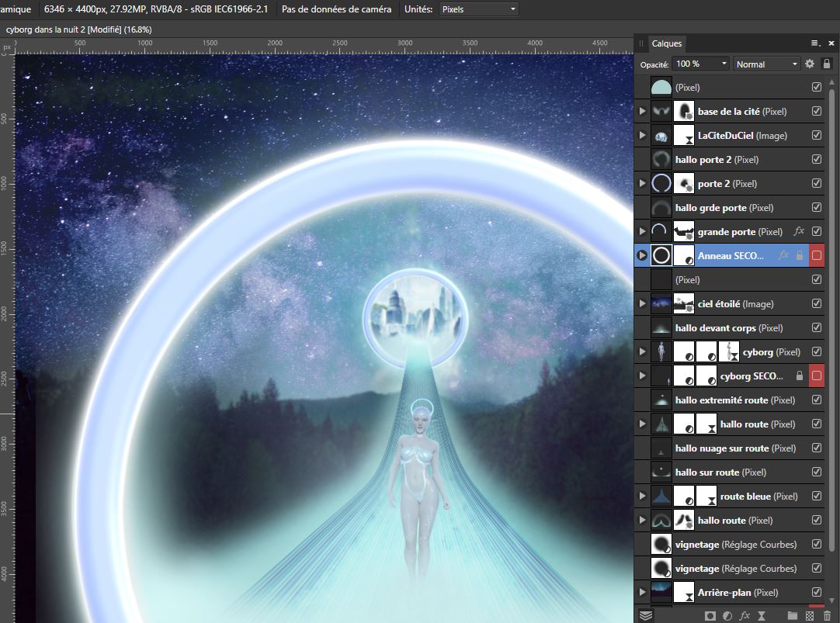Click the lock icon beside blend mode
The width and height of the screenshot is (840, 623).
[x=827, y=64]
